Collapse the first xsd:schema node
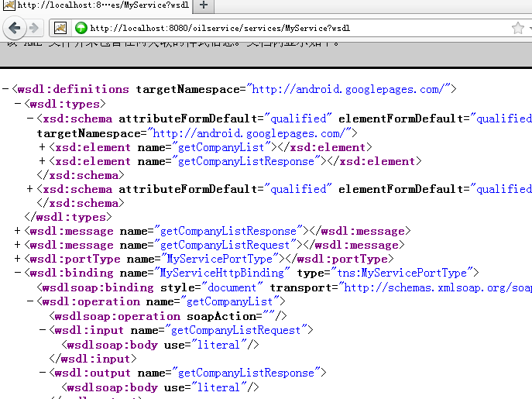 tap(30, 119)
